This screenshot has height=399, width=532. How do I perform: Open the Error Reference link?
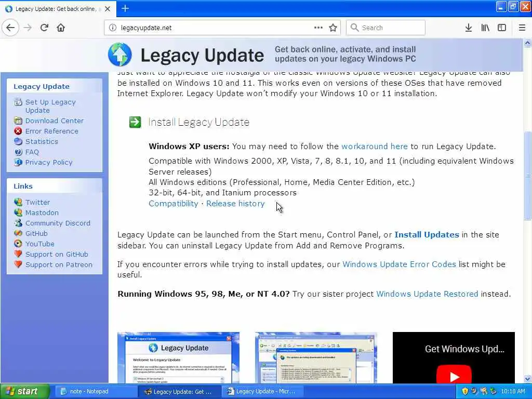[x=51, y=131]
